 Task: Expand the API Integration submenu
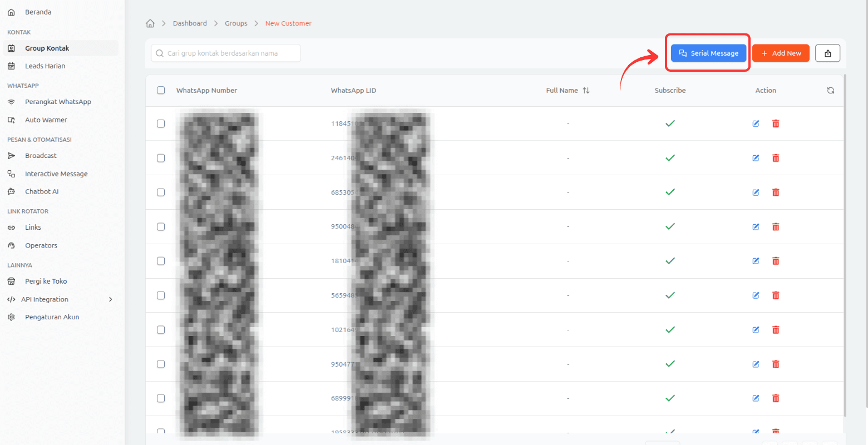(x=110, y=299)
